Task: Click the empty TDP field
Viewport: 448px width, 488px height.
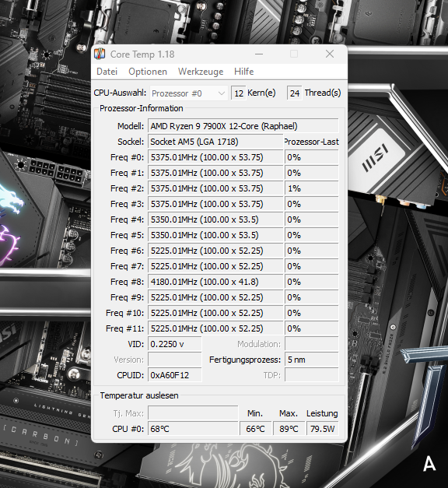Action: point(311,375)
